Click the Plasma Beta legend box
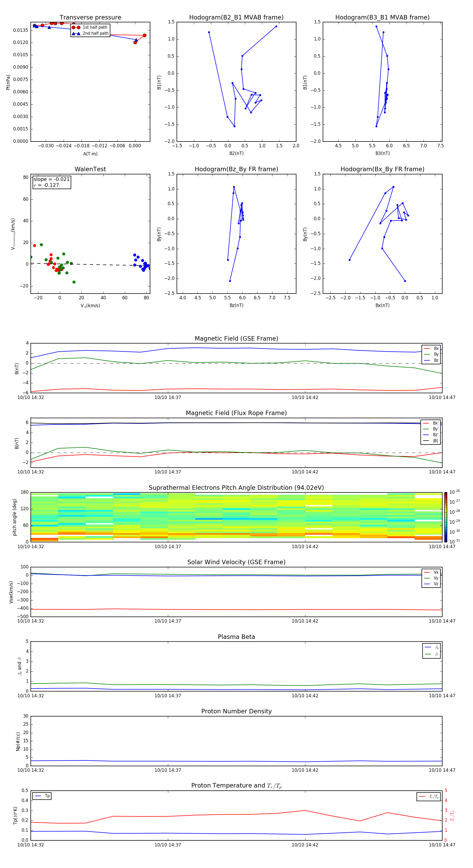The height and width of the screenshot is (868, 473). (431, 651)
